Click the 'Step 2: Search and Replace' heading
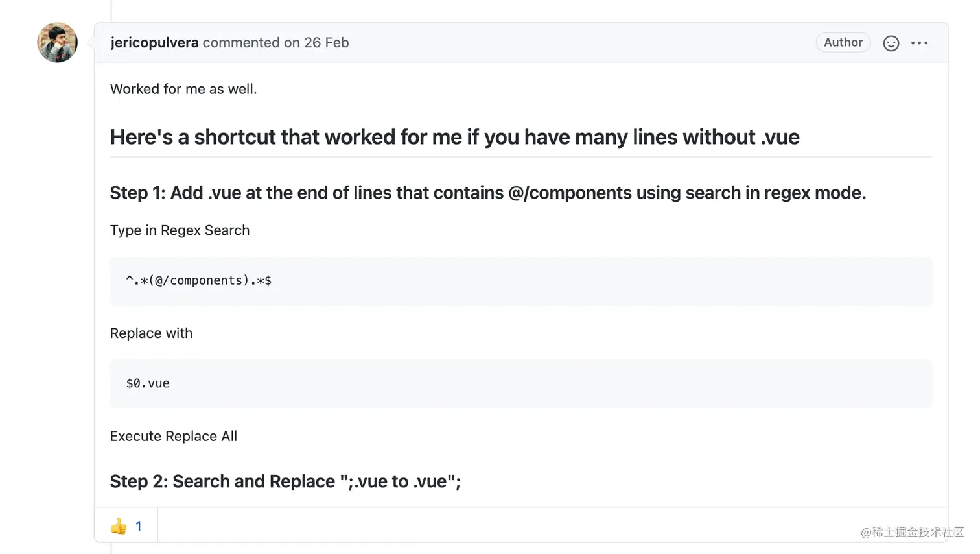 [x=285, y=481]
